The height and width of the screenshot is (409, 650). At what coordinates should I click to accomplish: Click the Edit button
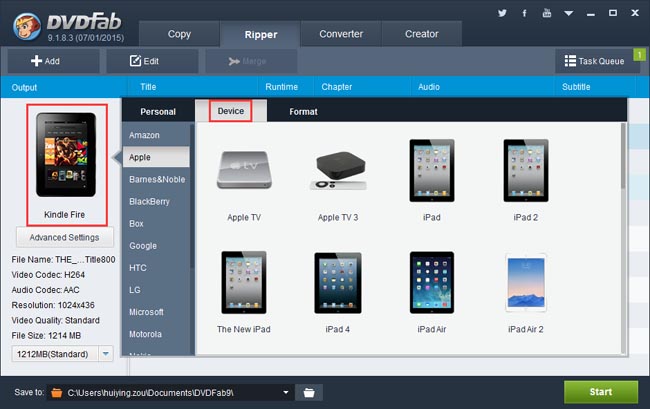click(152, 61)
